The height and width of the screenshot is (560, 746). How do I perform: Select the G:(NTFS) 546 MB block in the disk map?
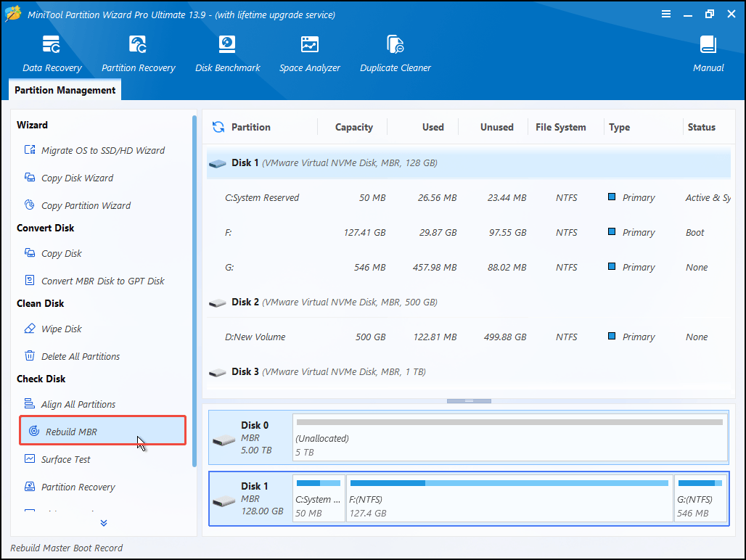coord(700,498)
